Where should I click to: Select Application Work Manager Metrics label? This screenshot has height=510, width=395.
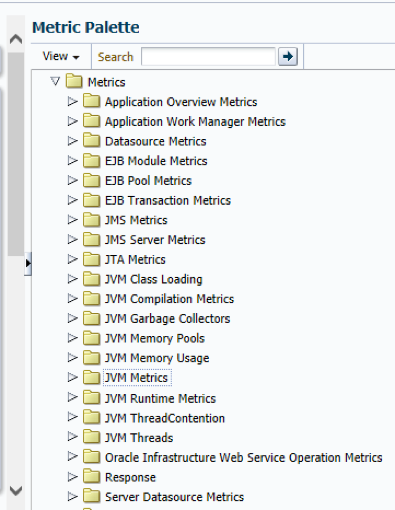[195, 122]
